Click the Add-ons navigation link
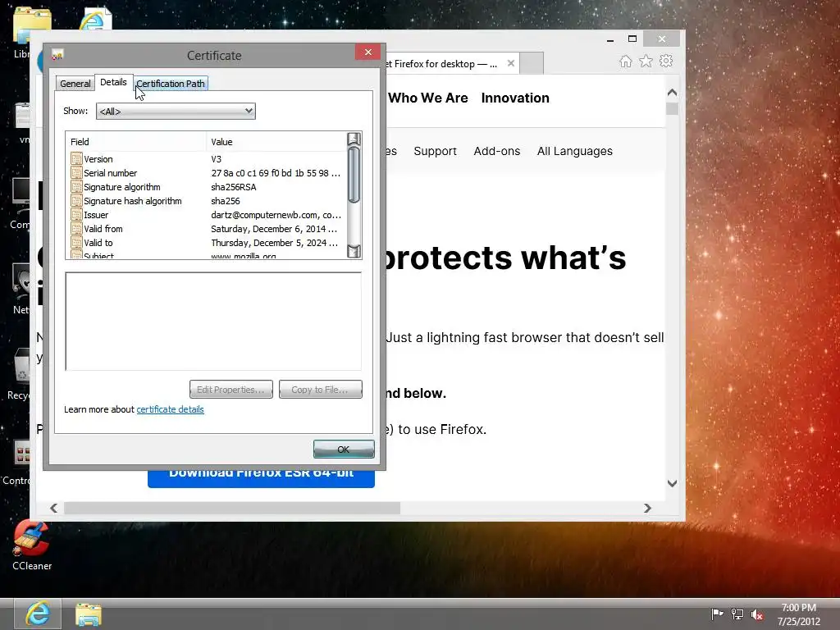This screenshot has width=840, height=630. pyautogui.click(x=496, y=151)
